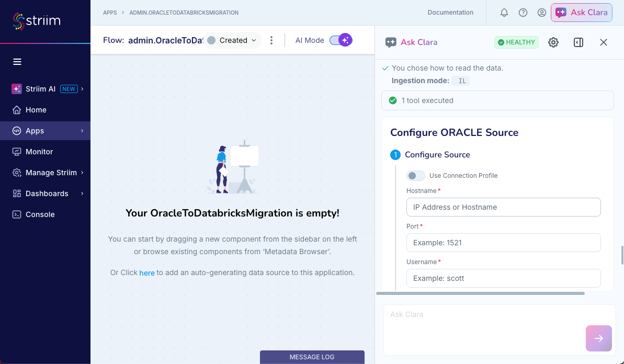Click APPS breadcrumb link
Viewport: 624px width, 364px height.
pyautogui.click(x=110, y=13)
